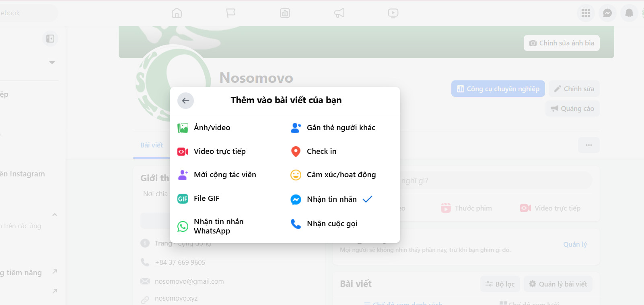644x305 pixels.
Task: Click Chỉnh sửa ảnh bìa button
Action: pos(562,43)
